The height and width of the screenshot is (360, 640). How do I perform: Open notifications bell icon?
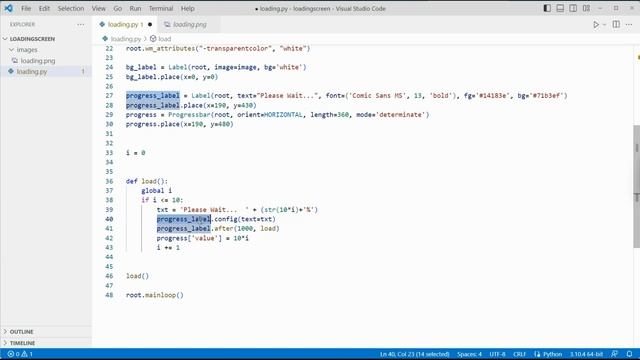629,354
